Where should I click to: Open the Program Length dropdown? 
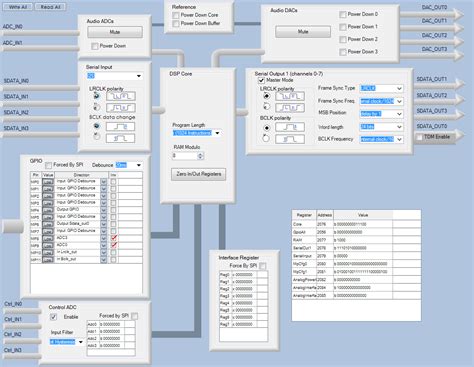(x=217, y=133)
